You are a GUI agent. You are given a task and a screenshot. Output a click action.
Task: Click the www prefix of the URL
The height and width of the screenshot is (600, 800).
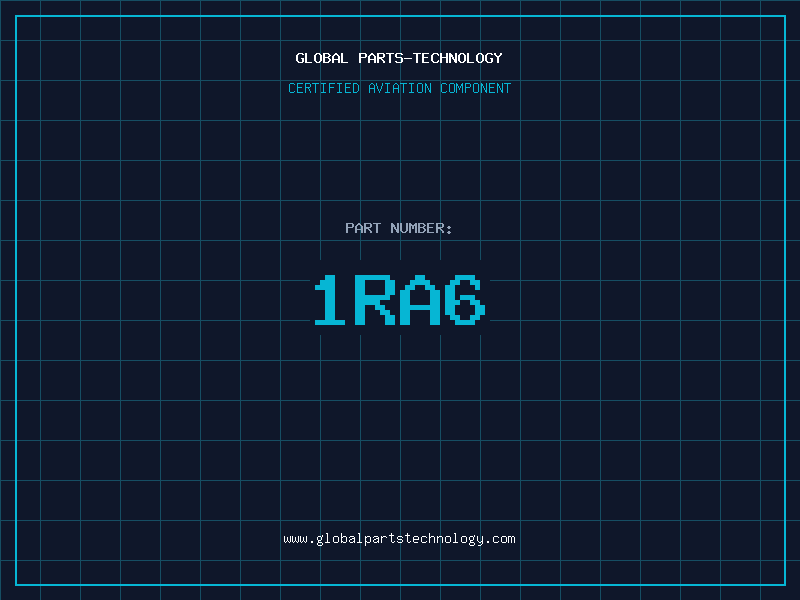[x=295, y=539]
